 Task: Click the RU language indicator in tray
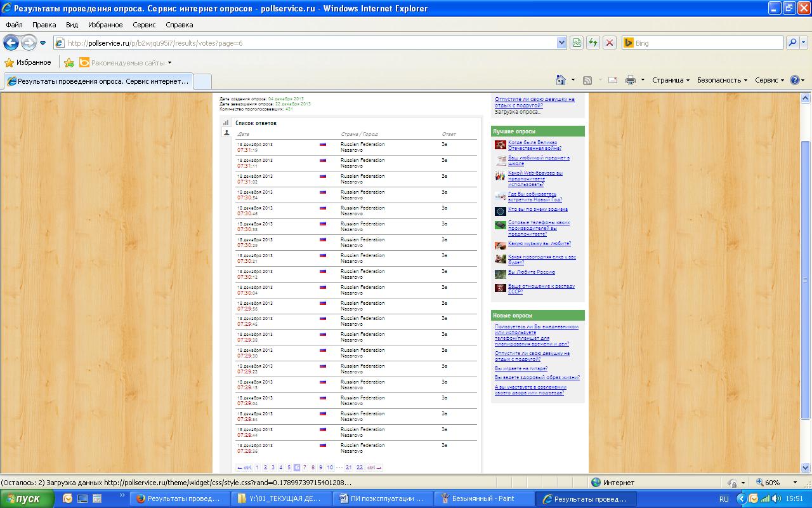point(724,499)
